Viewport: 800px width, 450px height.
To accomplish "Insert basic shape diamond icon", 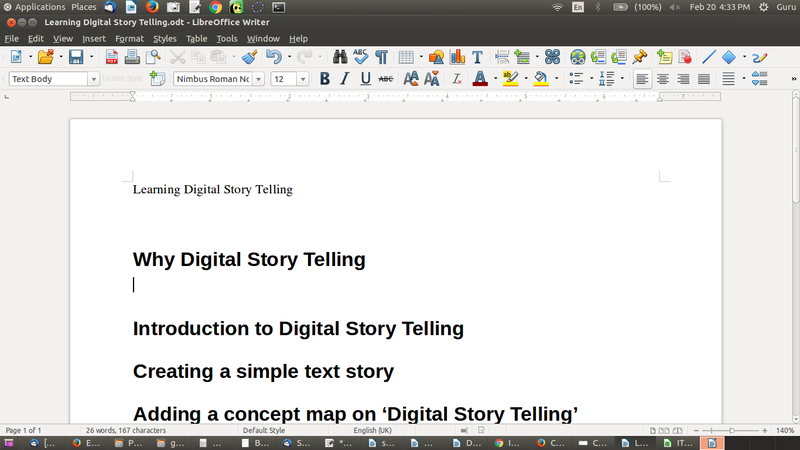I will pyautogui.click(x=729, y=57).
